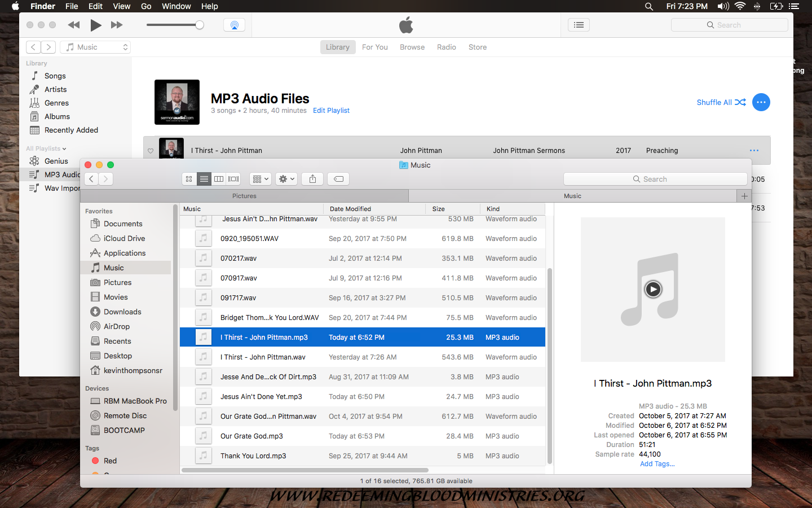Open iCloud Drive in the Finder sidebar
The height and width of the screenshot is (508, 812).
tap(124, 238)
